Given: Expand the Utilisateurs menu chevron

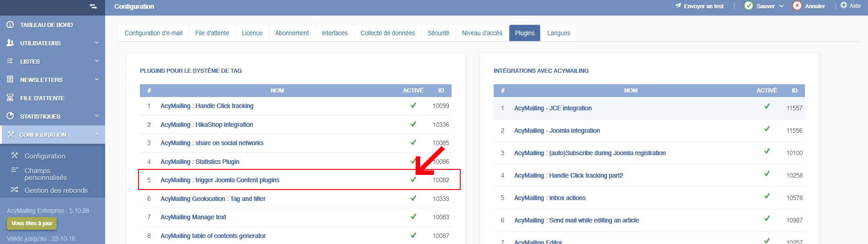Looking at the screenshot, I should [97, 43].
